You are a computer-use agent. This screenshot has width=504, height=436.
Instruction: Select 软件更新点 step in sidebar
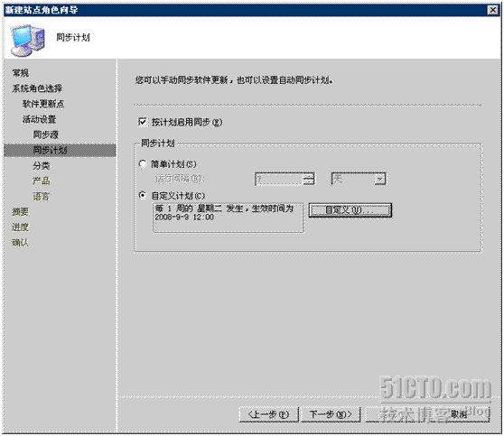coord(43,104)
